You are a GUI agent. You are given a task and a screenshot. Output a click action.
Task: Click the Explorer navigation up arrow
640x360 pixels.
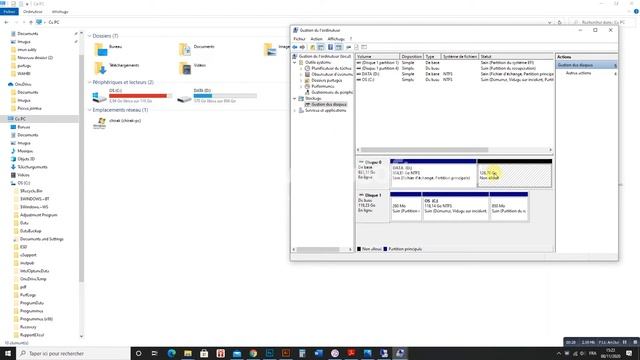[31, 22]
